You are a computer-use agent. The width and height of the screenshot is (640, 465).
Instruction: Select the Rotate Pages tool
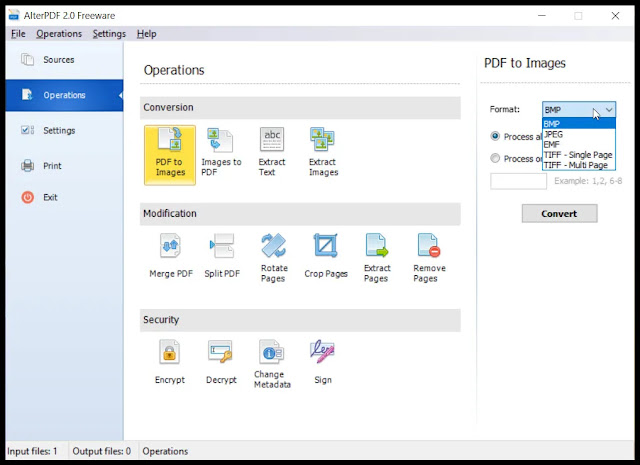(274, 258)
